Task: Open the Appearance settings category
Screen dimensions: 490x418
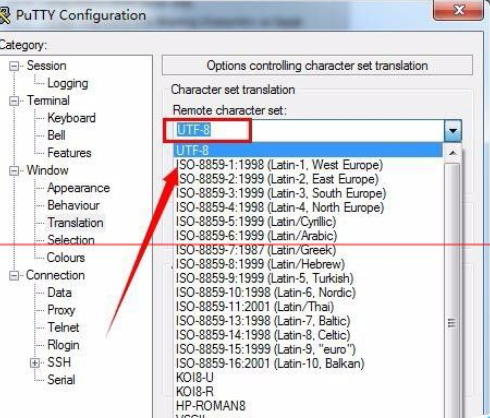Action: (79, 188)
